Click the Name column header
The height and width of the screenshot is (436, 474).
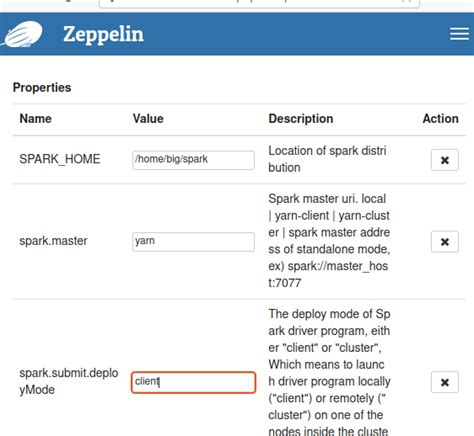click(36, 119)
